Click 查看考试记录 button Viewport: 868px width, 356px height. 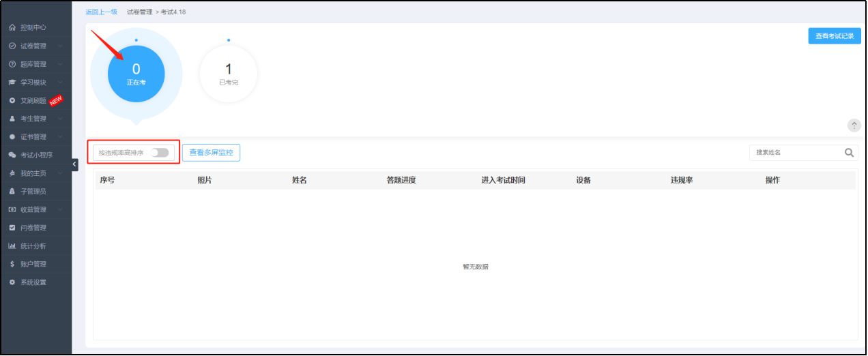pyautogui.click(x=834, y=36)
